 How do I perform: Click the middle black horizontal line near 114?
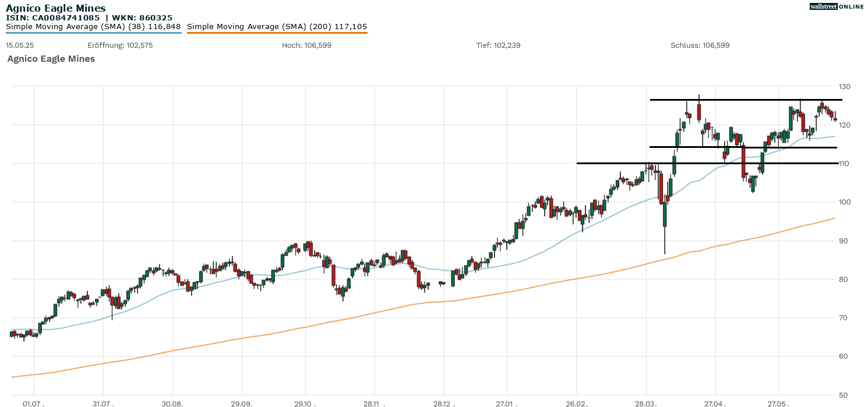point(743,147)
